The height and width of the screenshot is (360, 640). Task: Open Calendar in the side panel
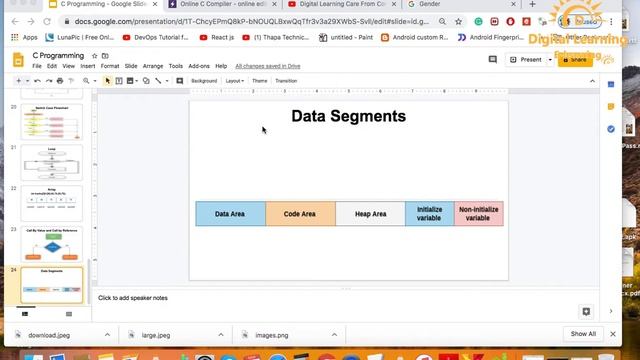(611, 84)
